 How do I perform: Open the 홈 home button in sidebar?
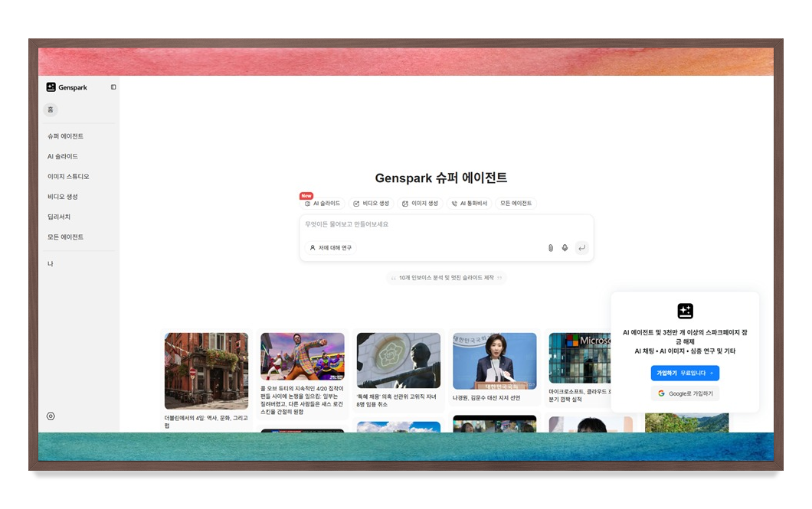point(51,109)
